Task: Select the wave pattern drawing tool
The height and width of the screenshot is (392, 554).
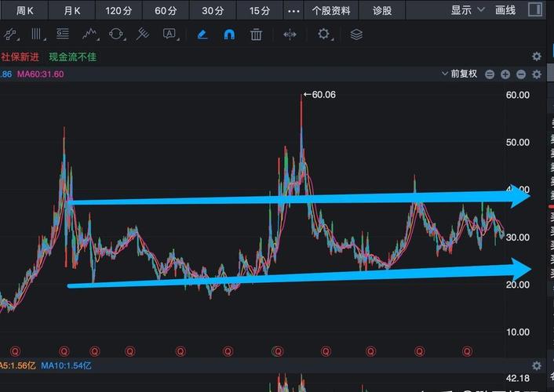Action: click(x=89, y=34)
